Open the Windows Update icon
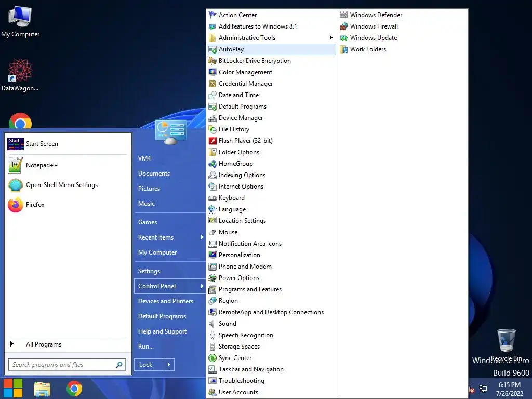The height and width of the screenshot is (399, 532). [344, 38]
